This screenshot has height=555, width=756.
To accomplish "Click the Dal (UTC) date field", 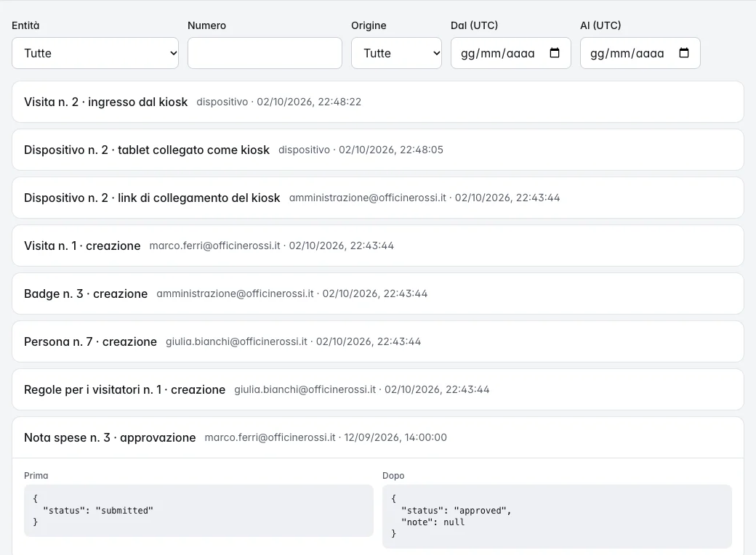I will [x=510, y=53].
